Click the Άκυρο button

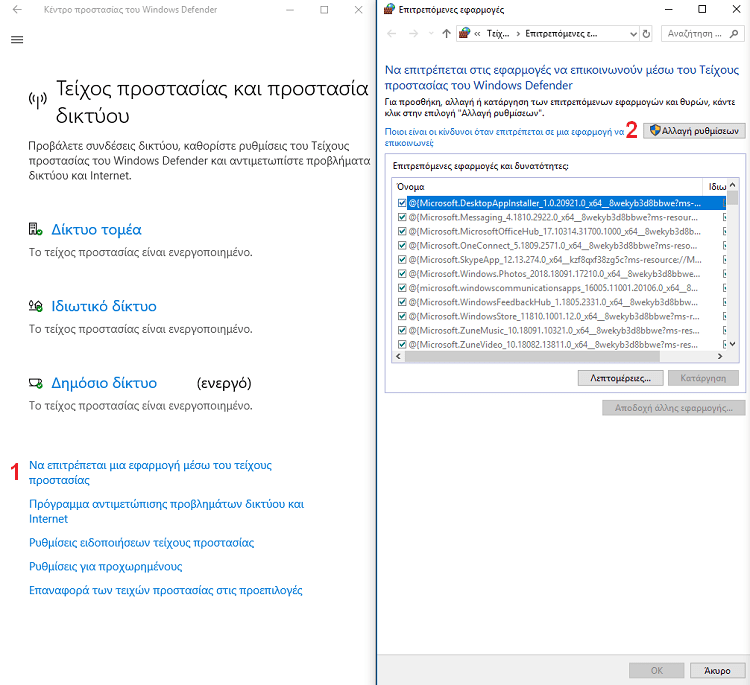[717, 671]
